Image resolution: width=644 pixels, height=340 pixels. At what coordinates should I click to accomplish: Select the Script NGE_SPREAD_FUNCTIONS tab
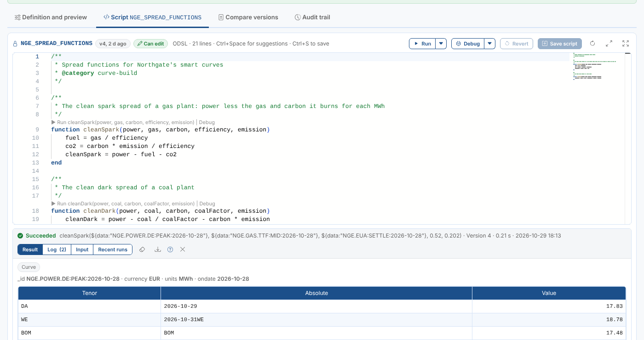point(152,17)
